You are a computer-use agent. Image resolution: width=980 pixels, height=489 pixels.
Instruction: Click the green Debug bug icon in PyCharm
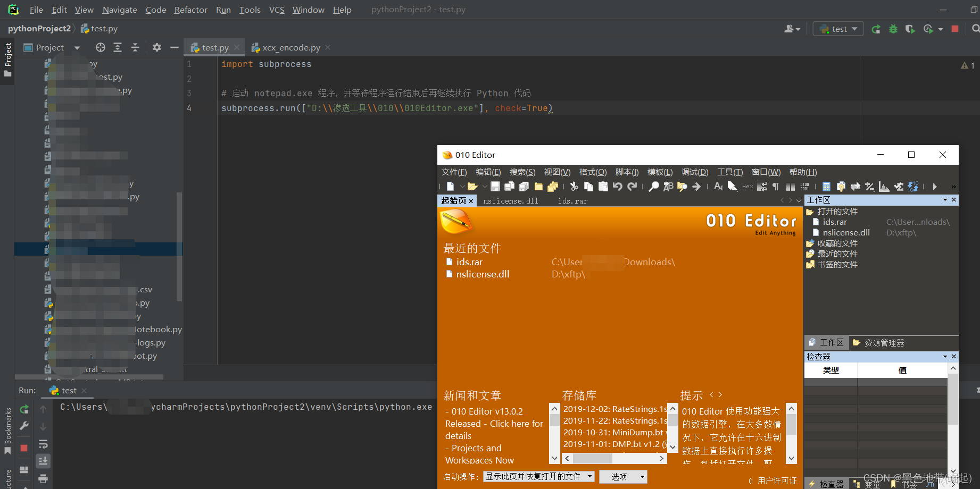(893, 29)
